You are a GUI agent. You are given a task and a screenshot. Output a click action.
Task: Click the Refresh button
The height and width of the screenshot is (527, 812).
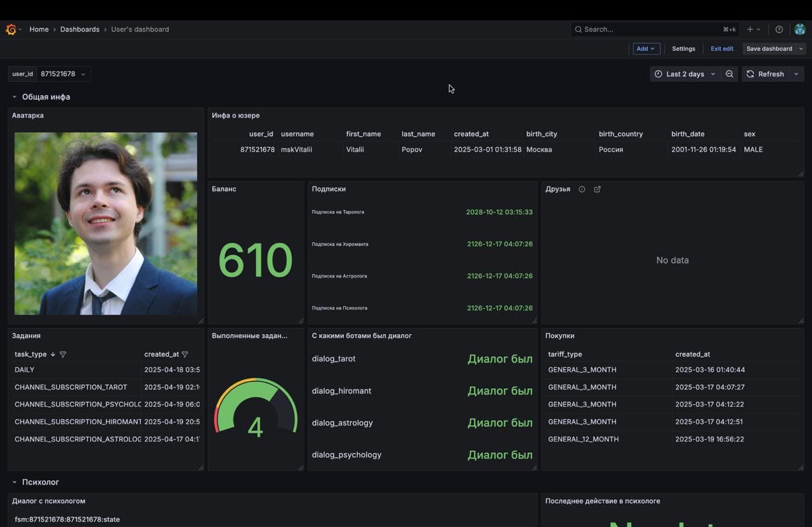pyautogui.click(x=766, y=74)
